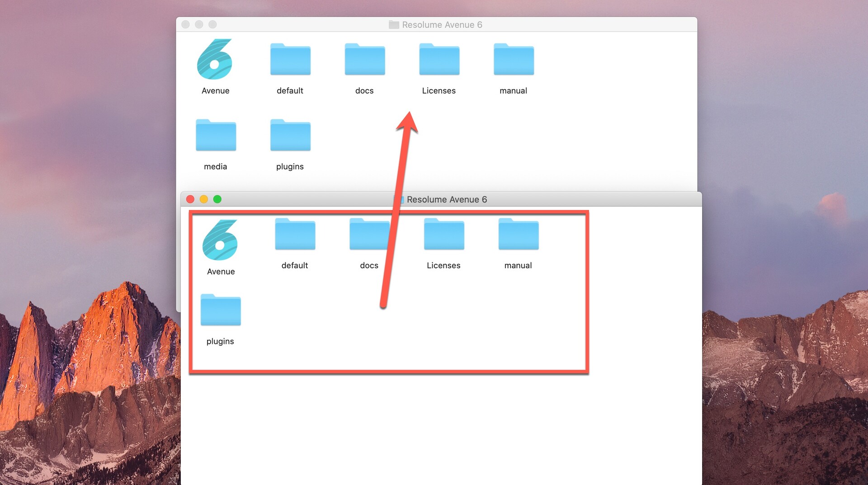Viewport: 868px width, 485px height.
Task: Select the plugins folder in the background window
Action: 290,135
